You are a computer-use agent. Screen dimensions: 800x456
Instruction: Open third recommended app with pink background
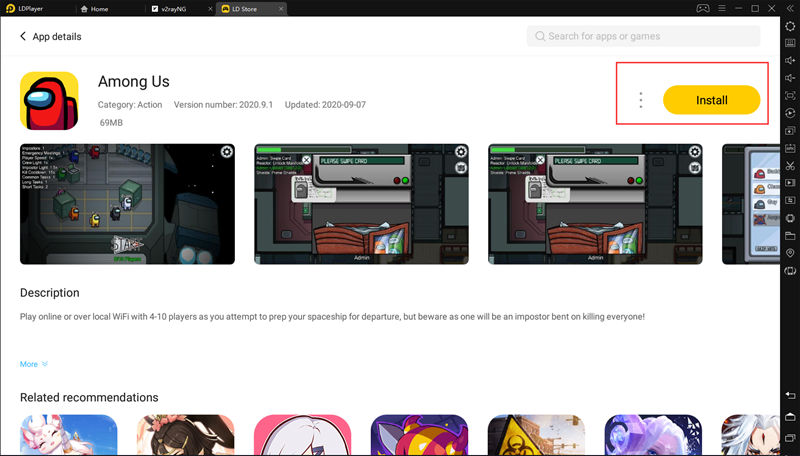[303, 435]
